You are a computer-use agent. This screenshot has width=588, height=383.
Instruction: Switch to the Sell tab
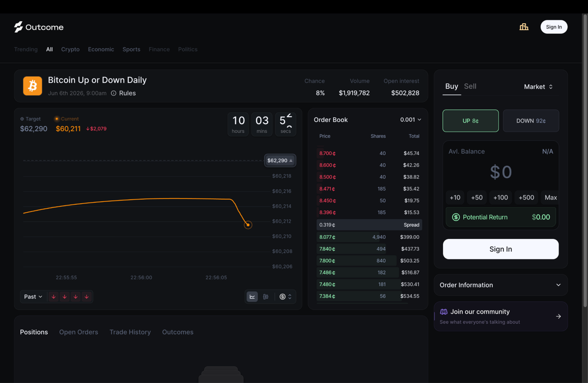(x=470, y=86)
